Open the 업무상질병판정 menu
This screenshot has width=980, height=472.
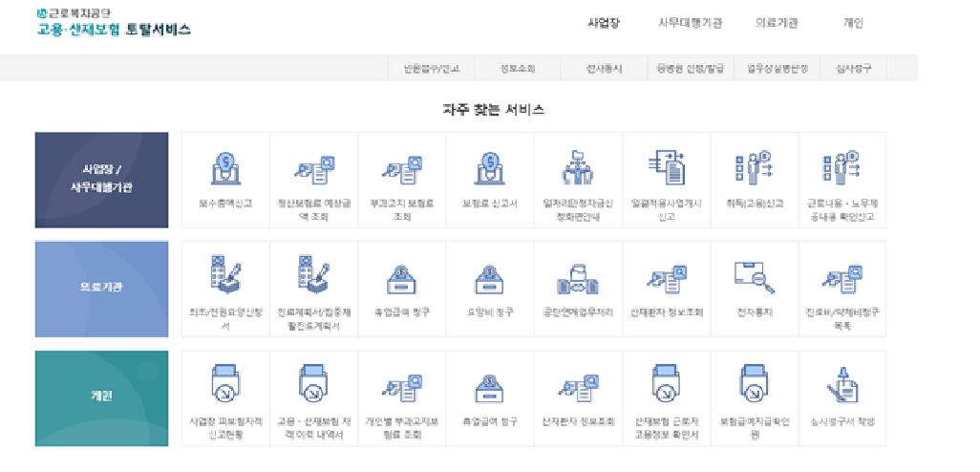coord(778,69)
